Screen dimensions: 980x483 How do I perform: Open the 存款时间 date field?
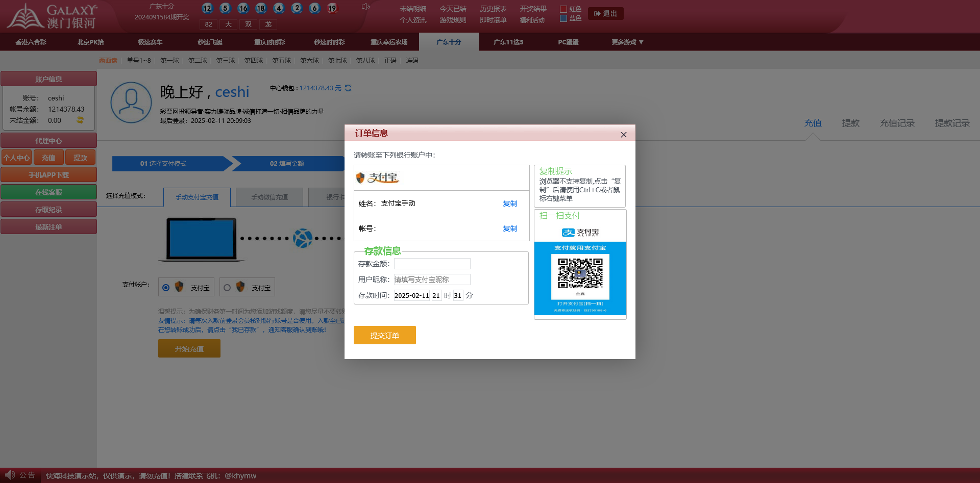[411, 295]
